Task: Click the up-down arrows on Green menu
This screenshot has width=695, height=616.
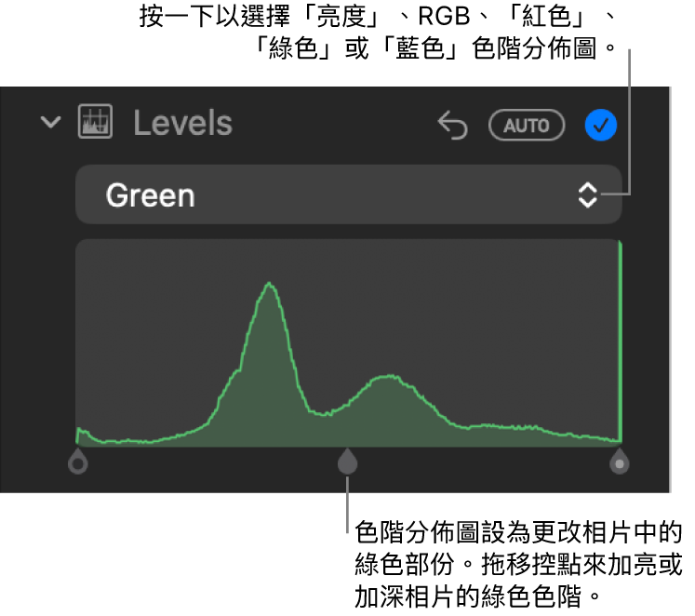Action: point(588,195)
